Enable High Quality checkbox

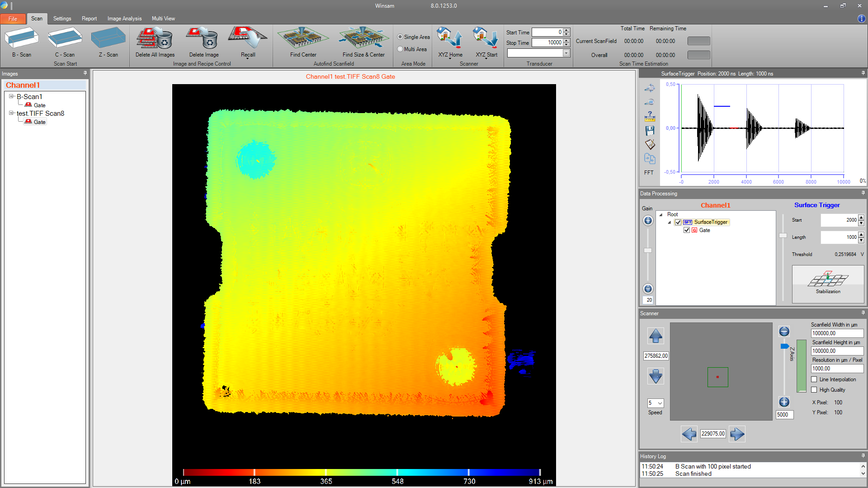point(814,390)
